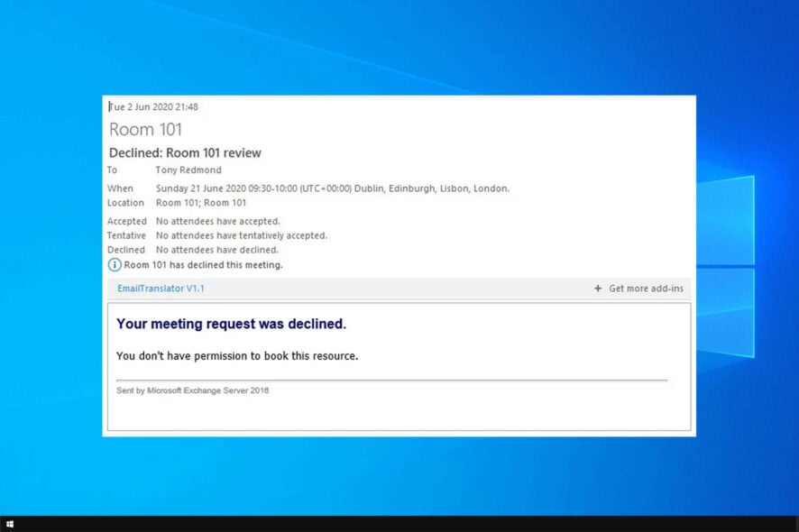Open the EmailTranslator V1.1 add-in
This screenshot has height=532, width=799.
tap(161, 289)
